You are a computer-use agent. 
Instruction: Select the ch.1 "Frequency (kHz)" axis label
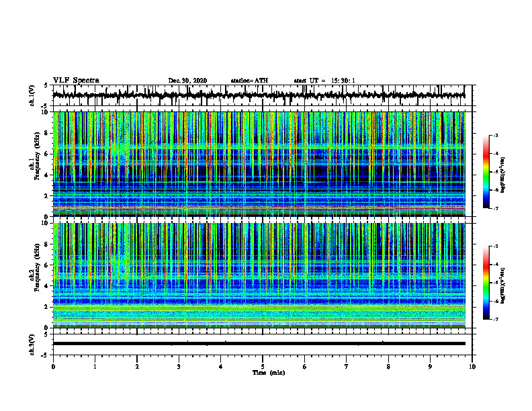[37, 156]
